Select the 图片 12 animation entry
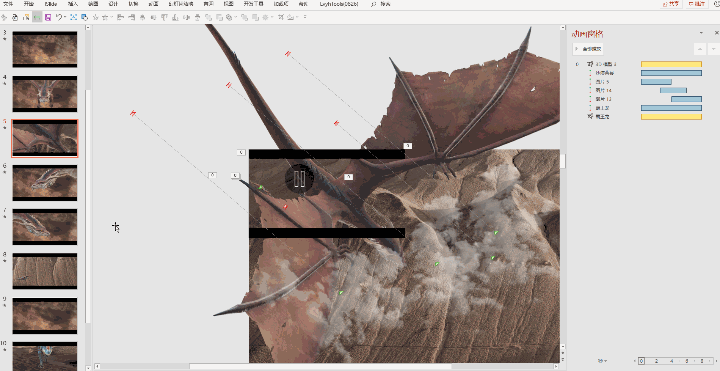 pyautogui.click(x=603, y=99)
